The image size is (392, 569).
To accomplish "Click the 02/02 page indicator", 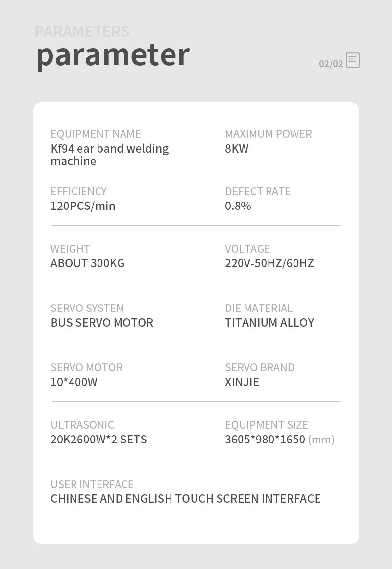I will pos(331,64).
